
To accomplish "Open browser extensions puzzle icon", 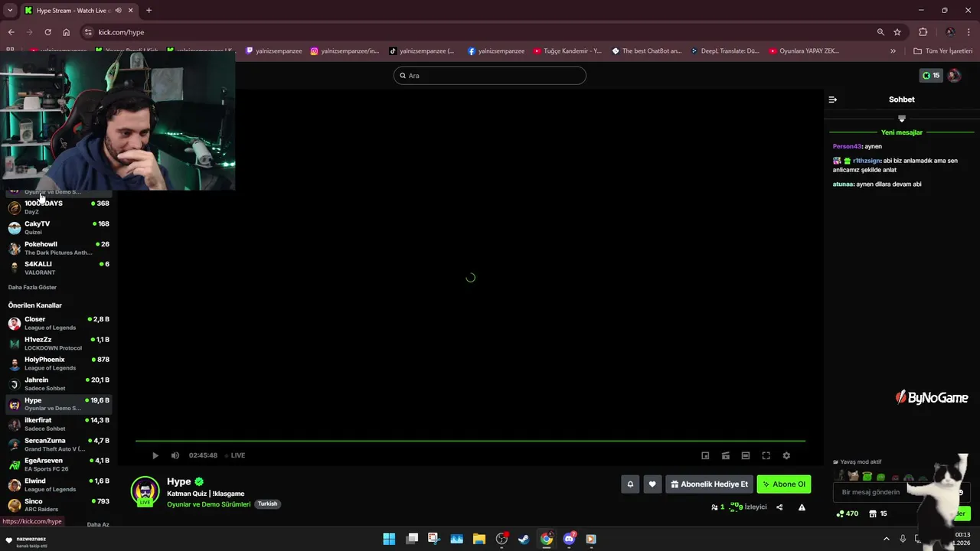I will point(923,32).
